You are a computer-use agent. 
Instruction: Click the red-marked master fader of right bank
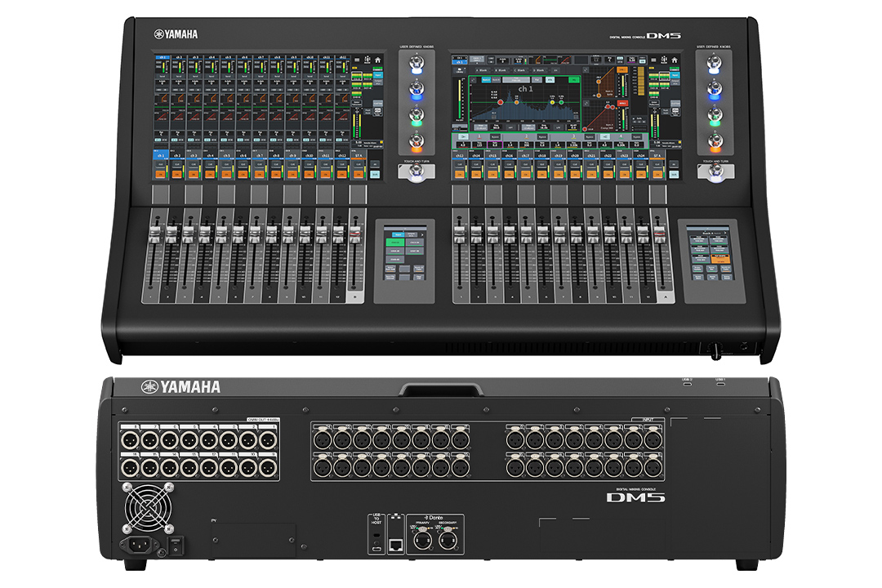(660, 234)
